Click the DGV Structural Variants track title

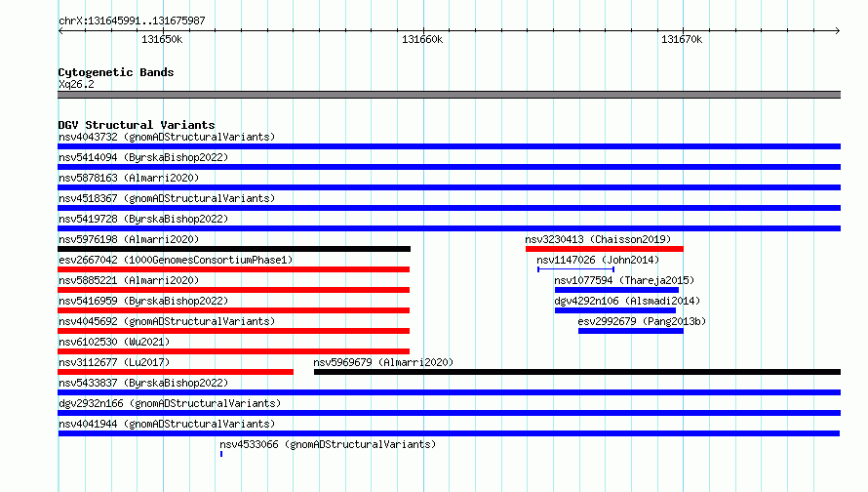pyautogui.click(x=137, y=125)
